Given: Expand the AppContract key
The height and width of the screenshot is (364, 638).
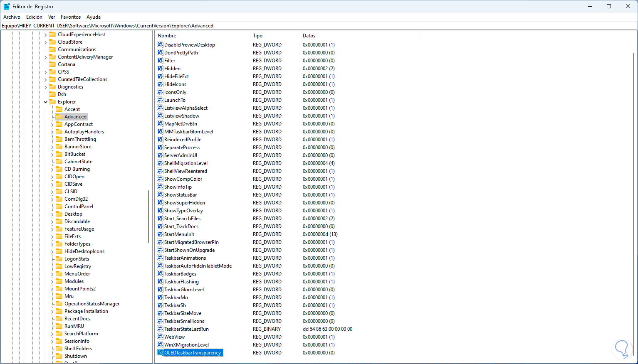Looking at the screenshot, I should tap(52, 124).
